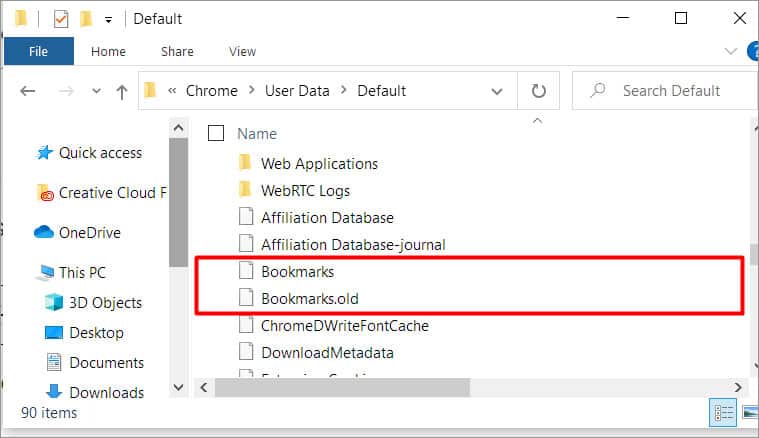This screenshot has height=438, width=759.
Task: Click the Affiliation Database file icon
Action: [246, 216]
